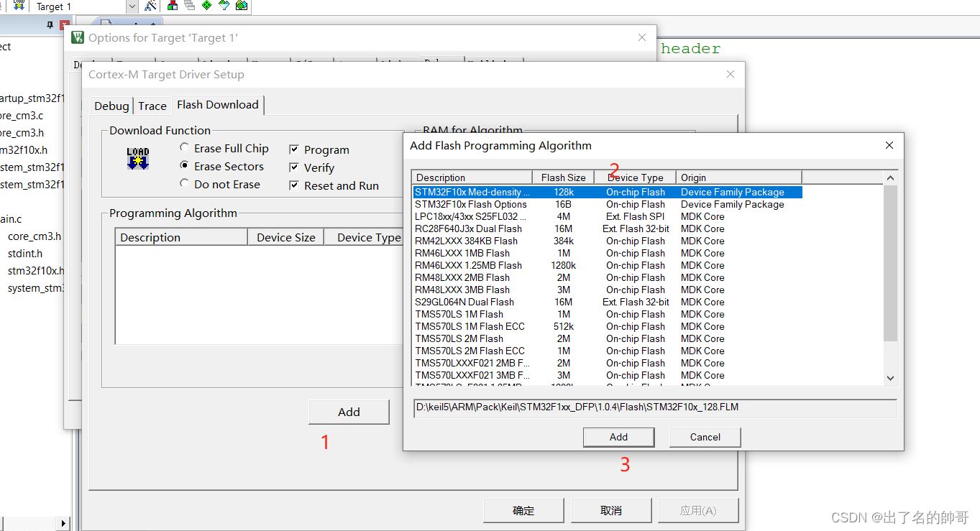Screen dimensions: 980x531
Task: Click the down arrow of the algorithm list scrollbar
Action: 890,377
